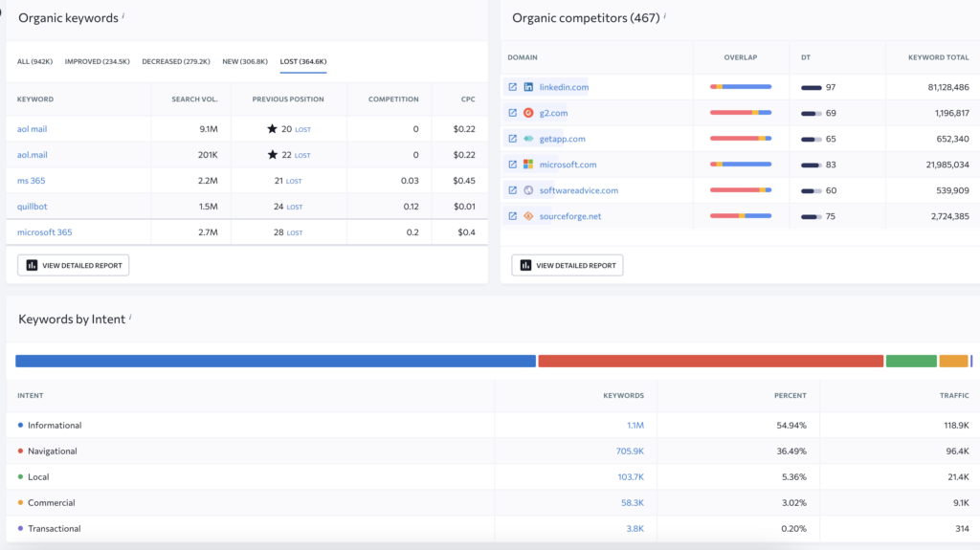This screenshot has width=980, height=550.
Task: Click the Transactional intent row label
Action: coord(54,528)
